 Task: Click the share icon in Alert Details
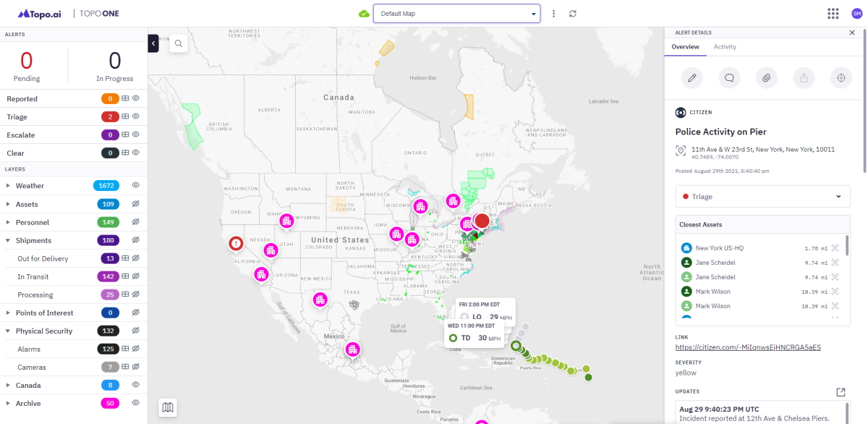804,77
